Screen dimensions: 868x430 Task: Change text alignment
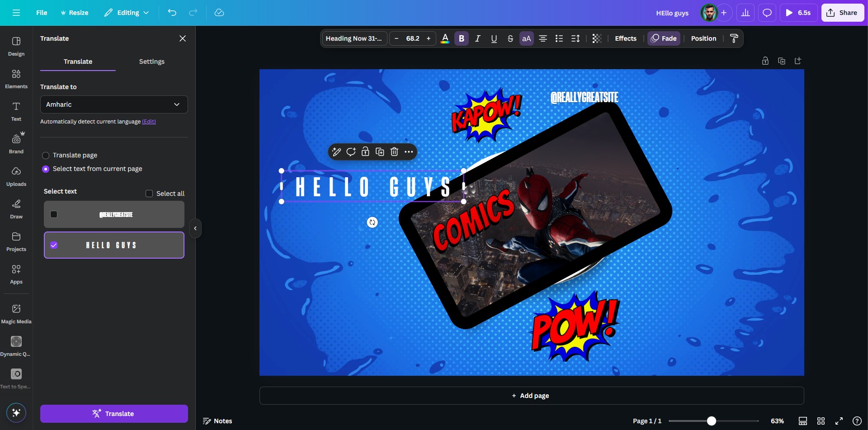542,38
